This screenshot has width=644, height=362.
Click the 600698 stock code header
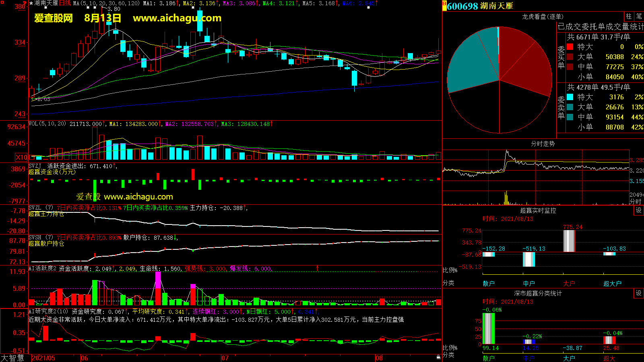(462, 6)
